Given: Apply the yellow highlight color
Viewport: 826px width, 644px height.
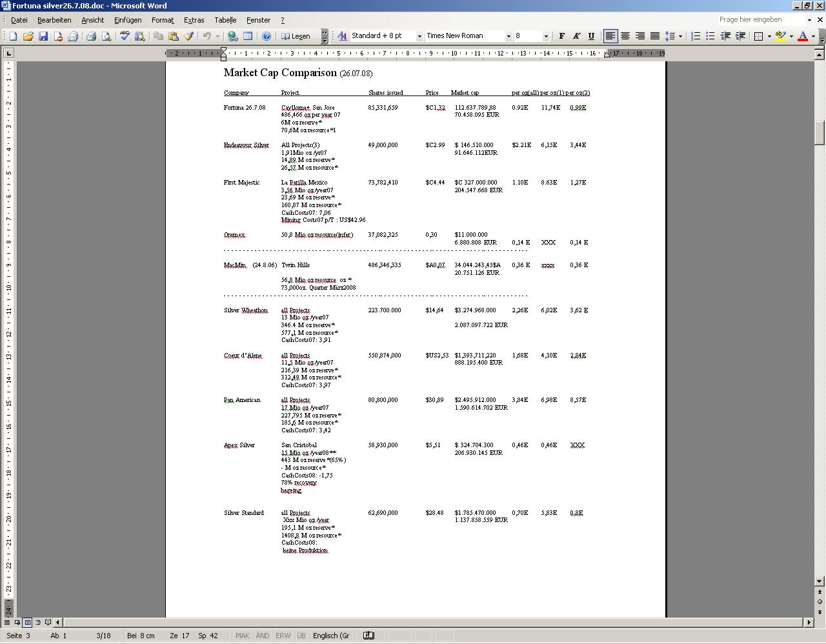Looking at the screenshot, I should [781, 36].
